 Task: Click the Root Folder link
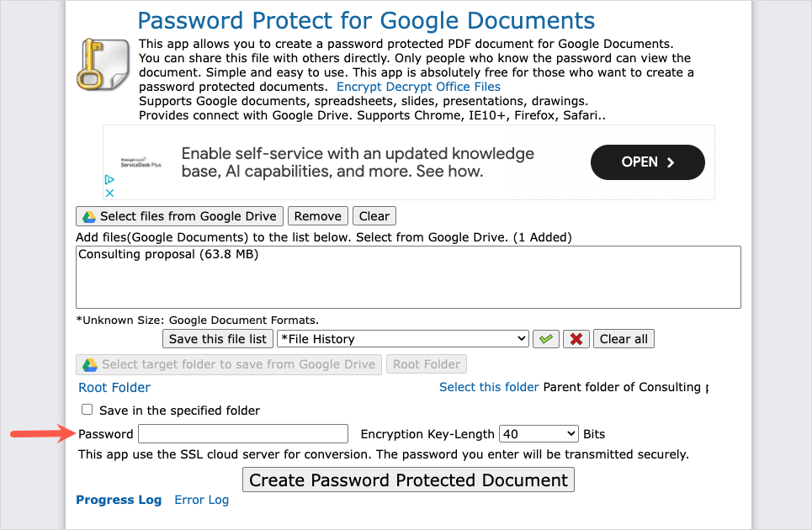pos(114,388)
